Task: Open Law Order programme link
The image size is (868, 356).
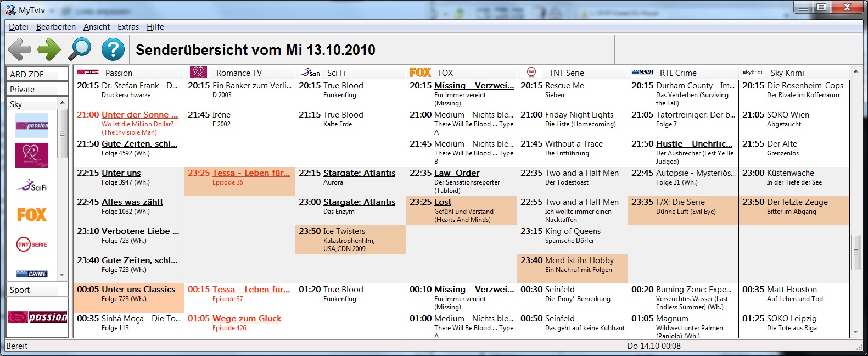Action: click(x=457, y=173)
